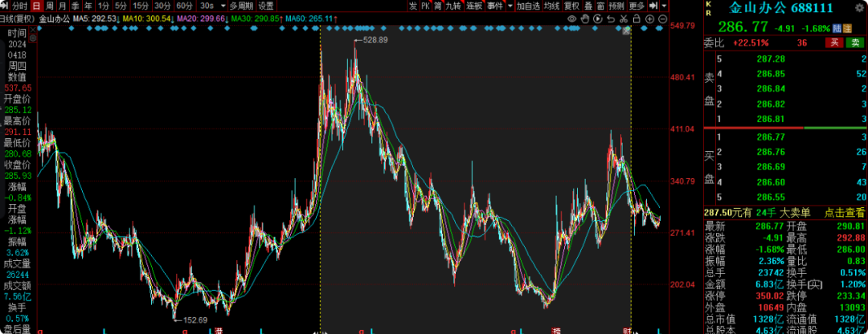Toggle the 均线 moving average button
The width and height of the screenshot is (868, 334).
tap(551, 6)
